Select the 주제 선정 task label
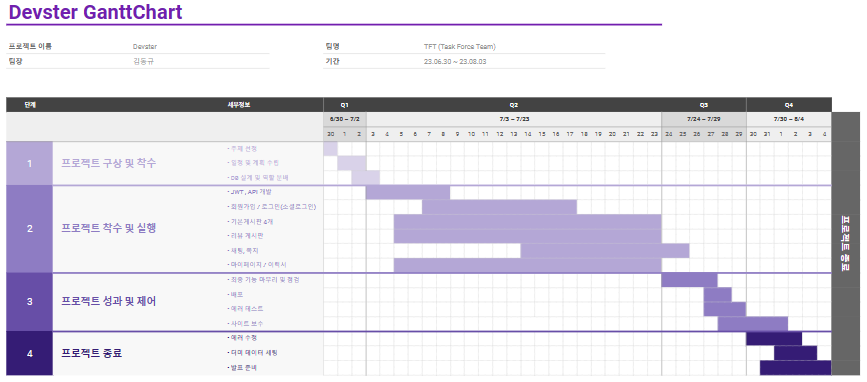The height and width of the screenshot is (382, 867). (x=242, y=149)
